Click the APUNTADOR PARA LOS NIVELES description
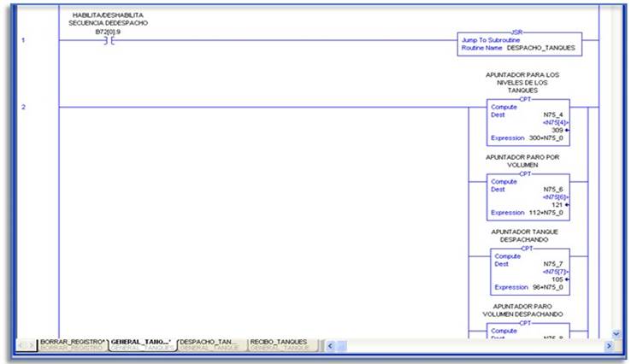Viewport: 631px width, 364px height. click(522, 82)
